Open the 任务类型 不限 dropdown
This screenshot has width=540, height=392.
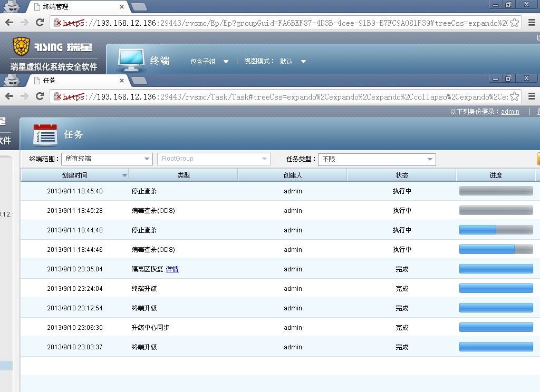377,159
